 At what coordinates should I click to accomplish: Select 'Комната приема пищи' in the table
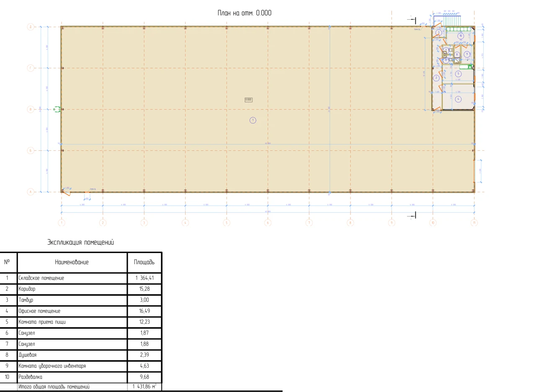(x=42, y=322)
